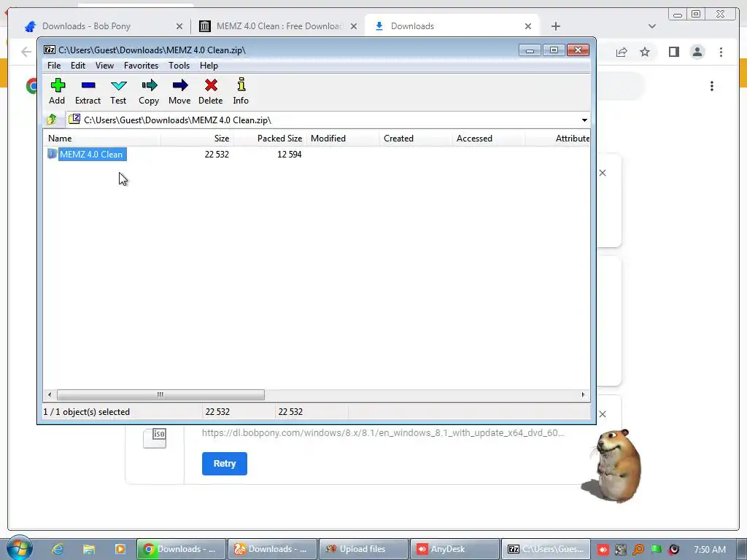Click the 22 532 size value cell
This screenshot has height=560, width=747.
pyautogui.click(x=217, y=155)
